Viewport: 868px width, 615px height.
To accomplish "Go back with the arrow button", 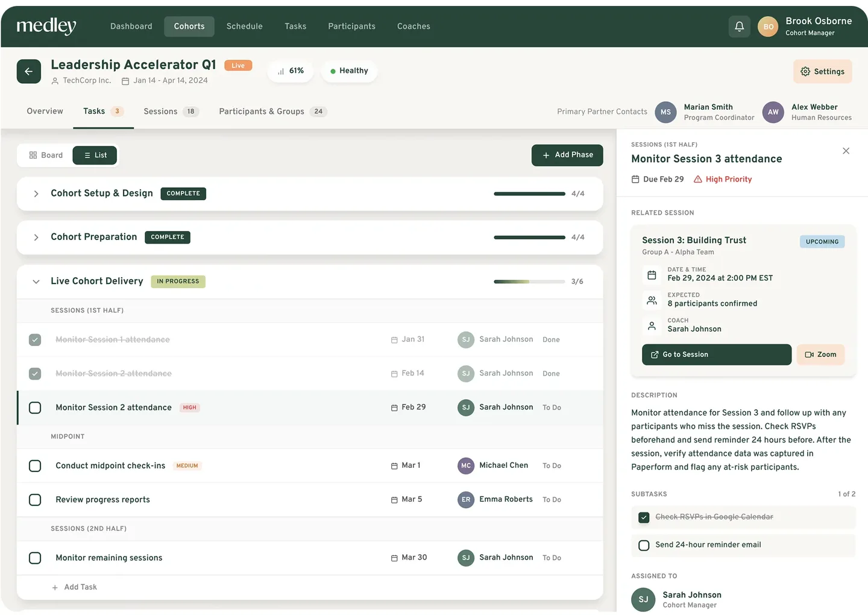I will tap(29, 71).
